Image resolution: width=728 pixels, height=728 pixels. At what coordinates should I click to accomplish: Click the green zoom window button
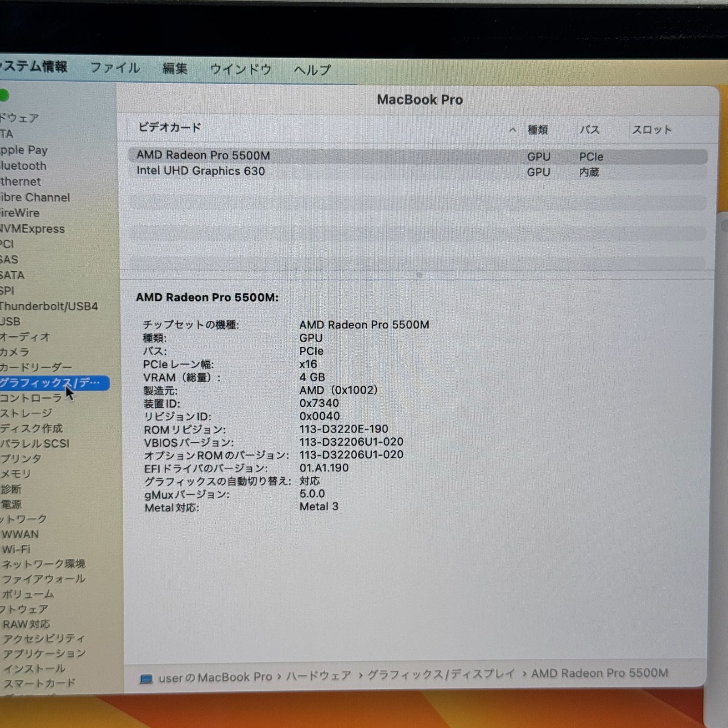(x=4, y=96)
